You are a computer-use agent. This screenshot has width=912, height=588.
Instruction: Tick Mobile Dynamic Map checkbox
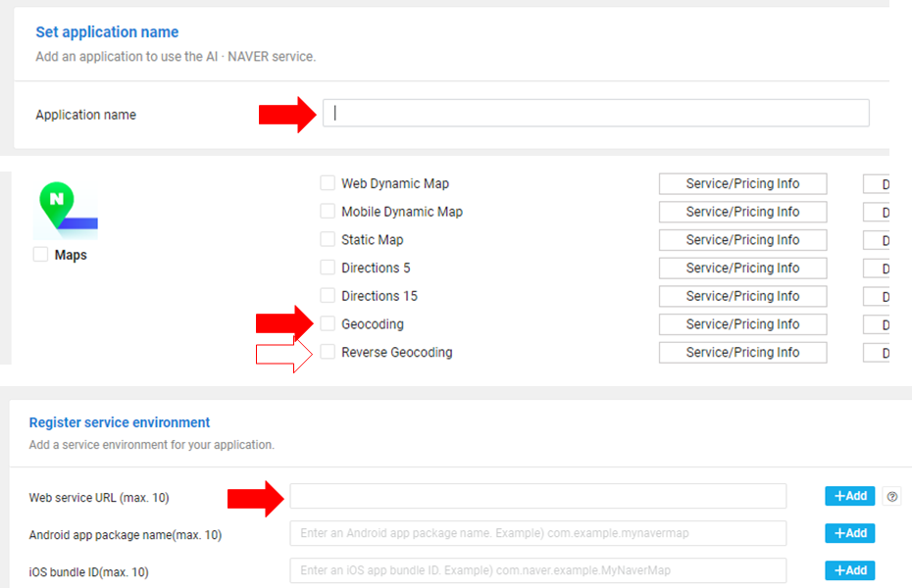click(328, 211)
